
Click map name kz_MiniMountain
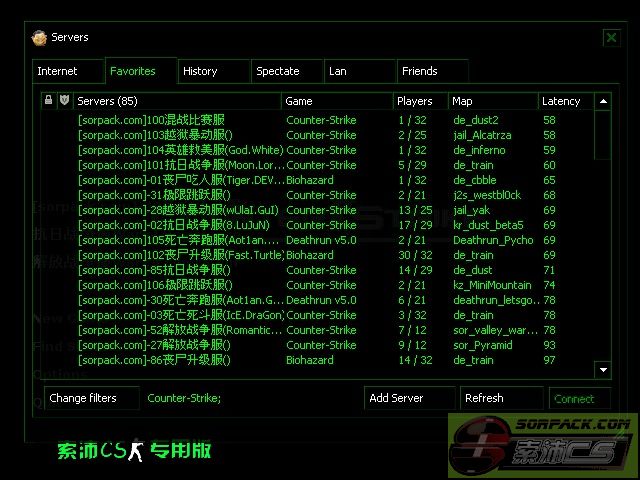(492, 285)
